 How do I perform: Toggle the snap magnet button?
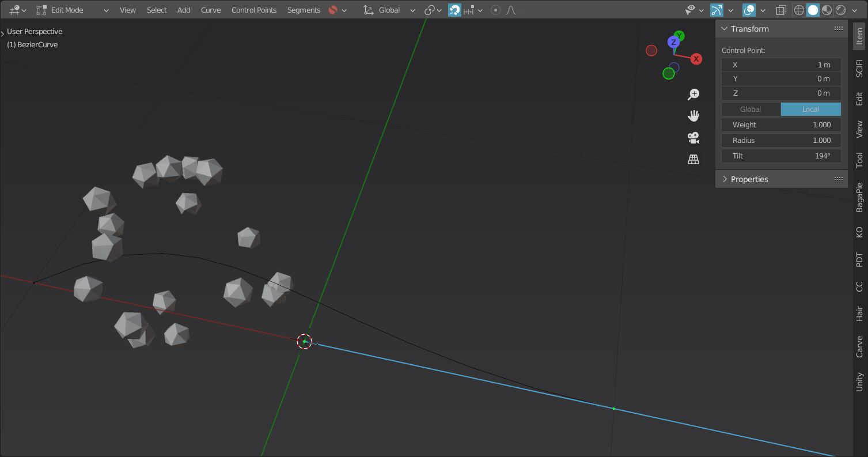point(454,10)
